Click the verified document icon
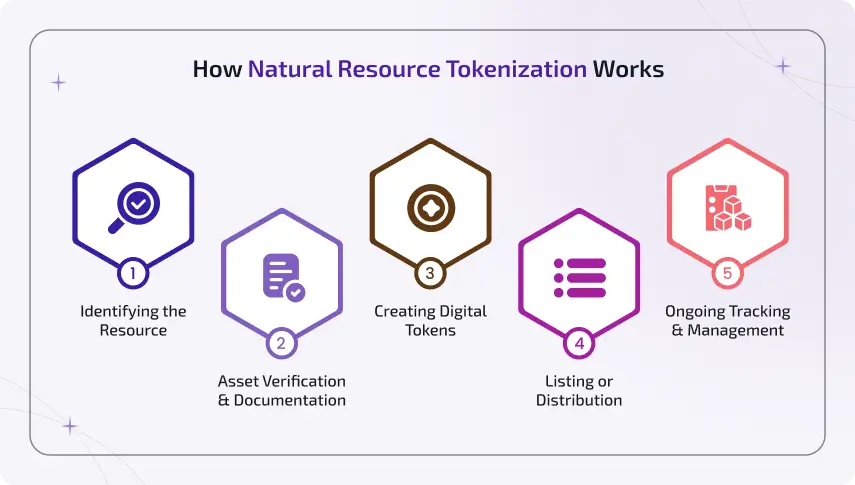This screenshot has width=855, height=485. [x=284, y=277]
